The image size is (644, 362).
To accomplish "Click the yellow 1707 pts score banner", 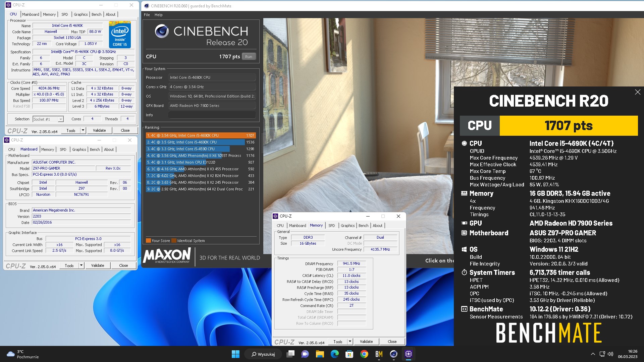I will coord(569,126).
